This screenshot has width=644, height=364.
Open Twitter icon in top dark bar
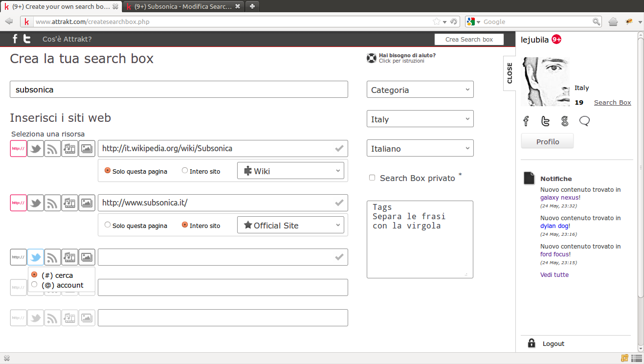27,39
